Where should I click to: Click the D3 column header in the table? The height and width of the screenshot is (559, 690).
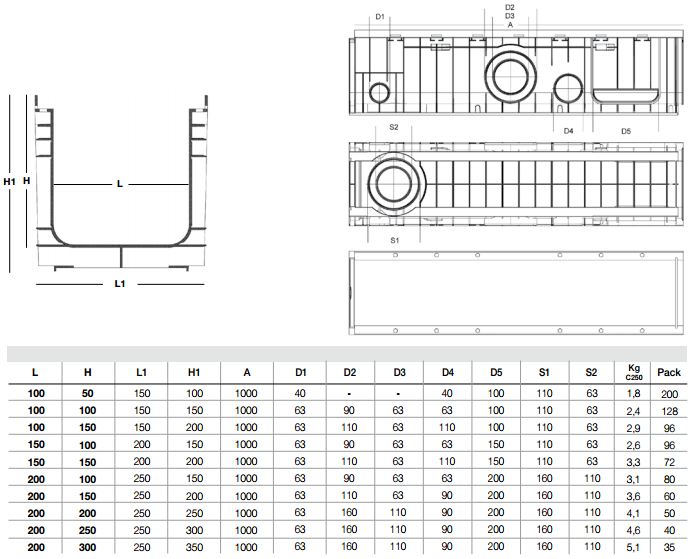pyautogui.click(x=399, y=372)
